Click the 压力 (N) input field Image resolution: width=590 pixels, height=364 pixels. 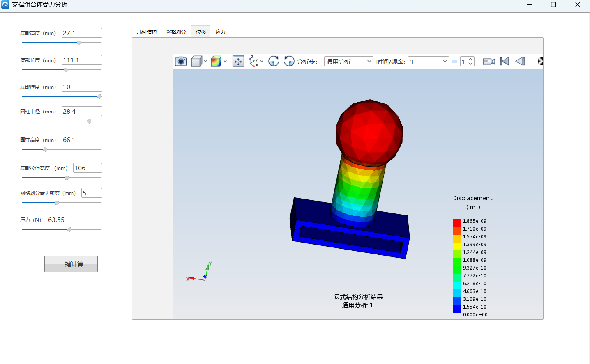[74, 220]
